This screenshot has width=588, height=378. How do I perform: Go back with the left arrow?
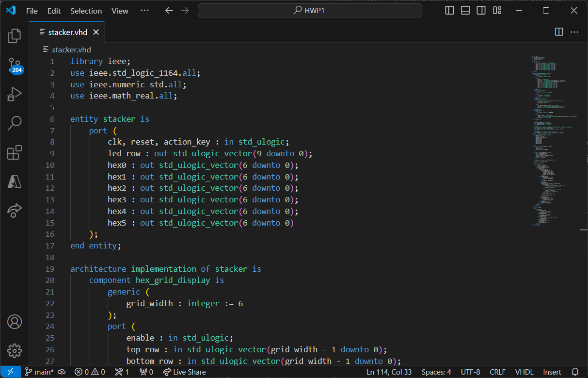(169, 10)
